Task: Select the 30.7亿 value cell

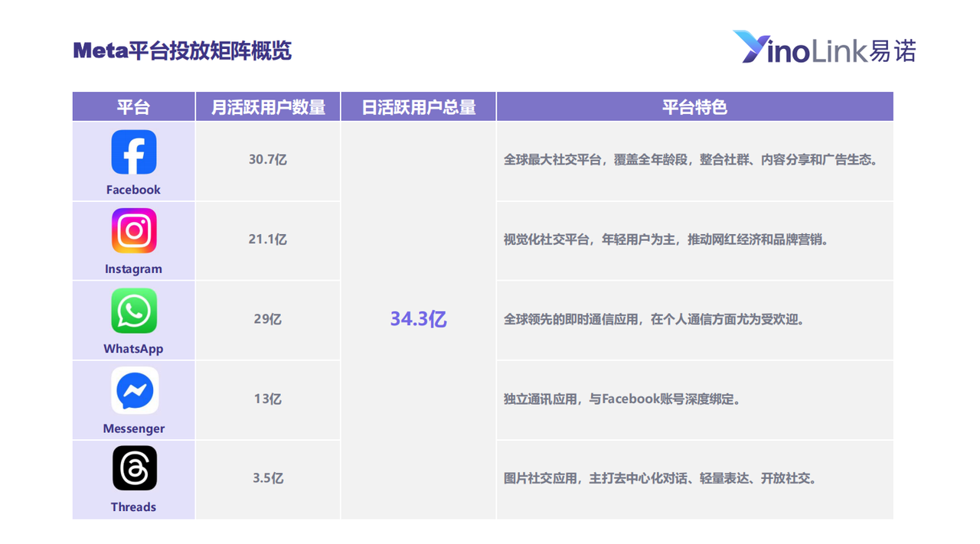Action: tap(268, 161)
